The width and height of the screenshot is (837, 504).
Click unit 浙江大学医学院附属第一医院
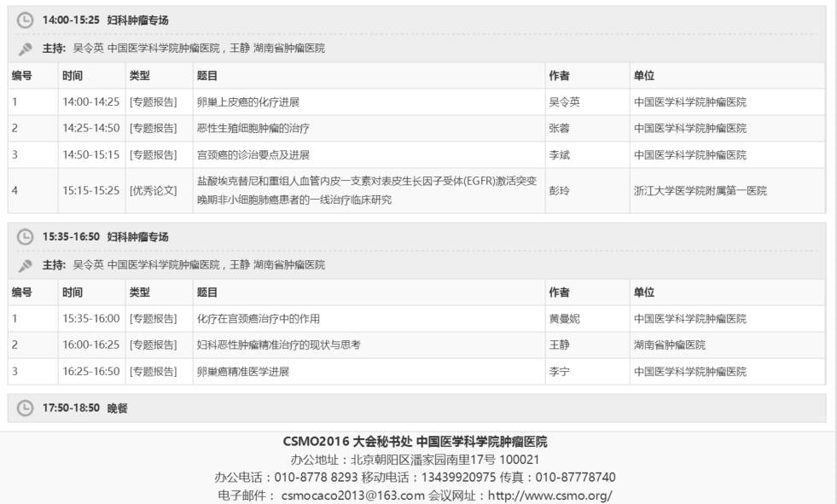pyautogui.click(x=700, y=191)
